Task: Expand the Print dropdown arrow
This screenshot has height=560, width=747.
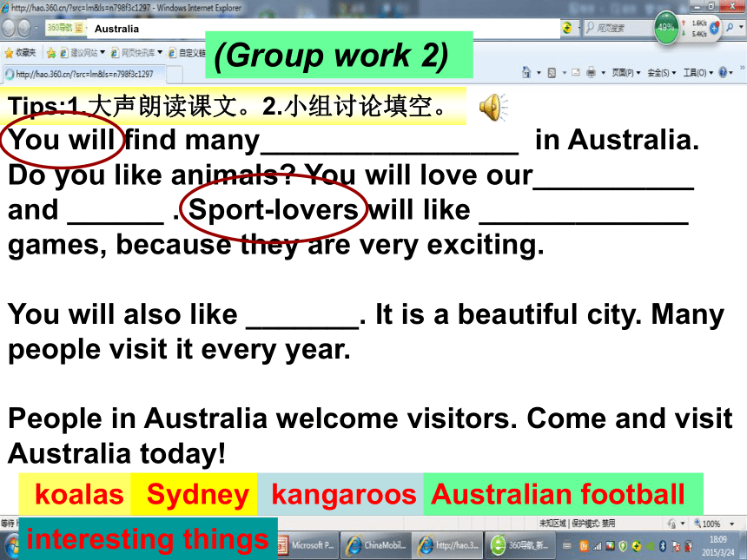Action: [603, 73]
